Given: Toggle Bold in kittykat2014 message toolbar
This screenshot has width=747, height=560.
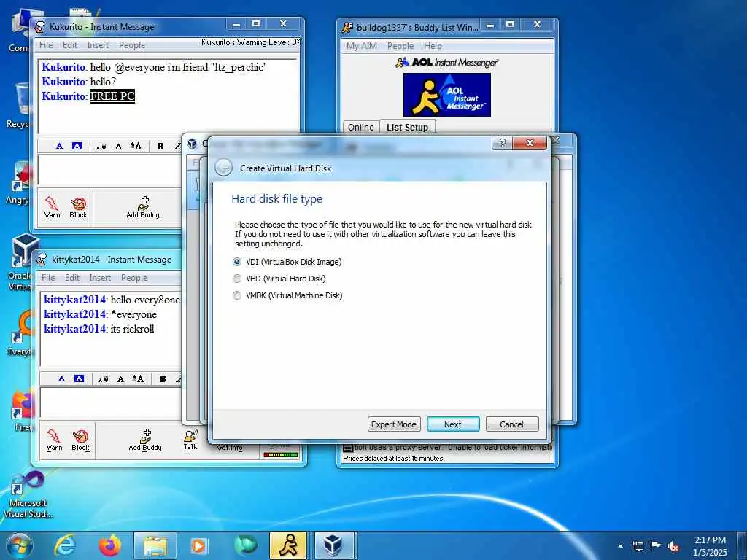Looking at the screenshot, I should 163,379.
